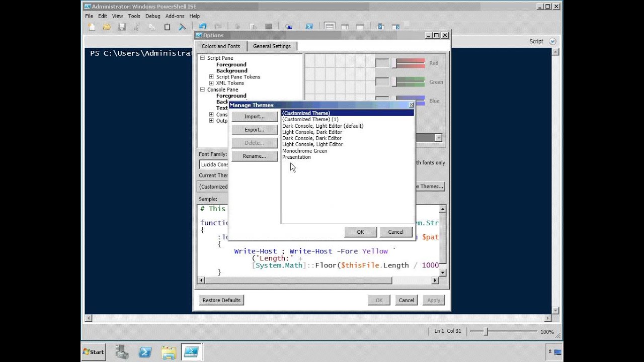Click the Undo arrow toolbar icon
This screenshot has height=362, width=644.
[202, 27]
